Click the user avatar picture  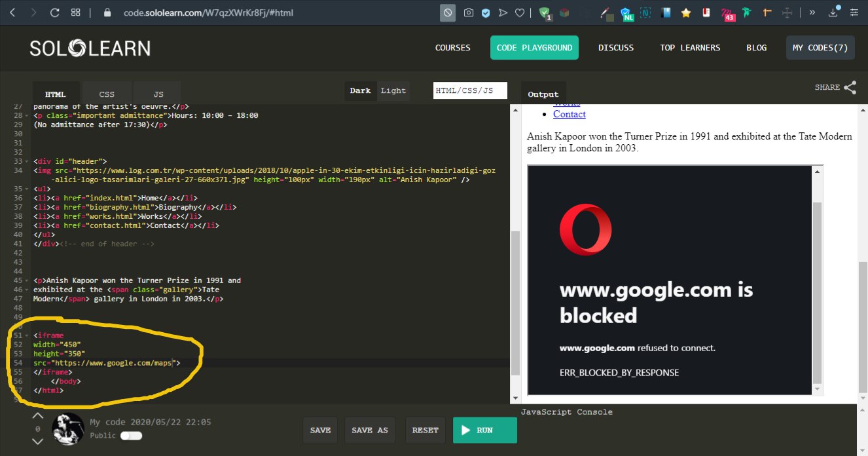click(68, 430)
